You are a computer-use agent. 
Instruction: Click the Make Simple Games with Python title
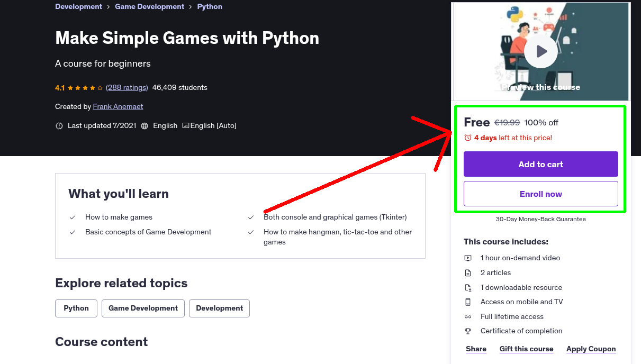click(187, 38)
